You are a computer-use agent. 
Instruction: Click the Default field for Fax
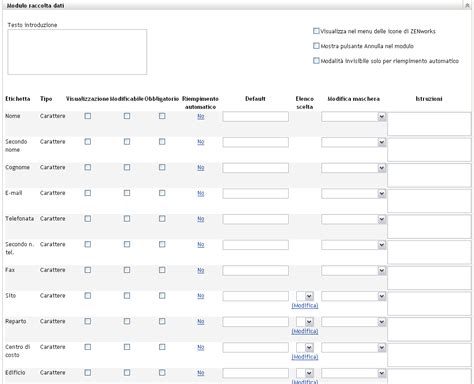click(x=256, y=271)
